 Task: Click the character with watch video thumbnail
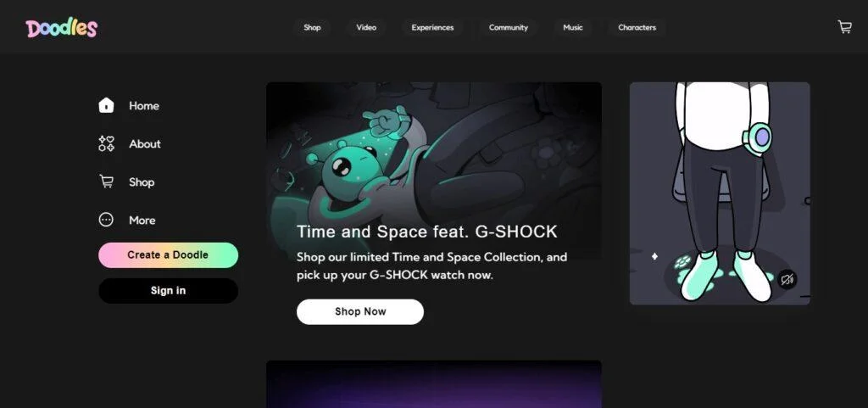[x=720, y=193]
